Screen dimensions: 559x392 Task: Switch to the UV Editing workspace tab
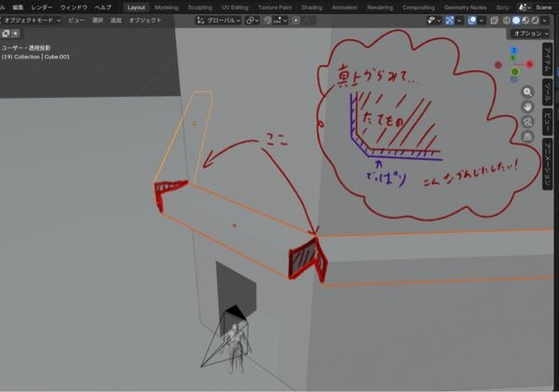(235, 7)
